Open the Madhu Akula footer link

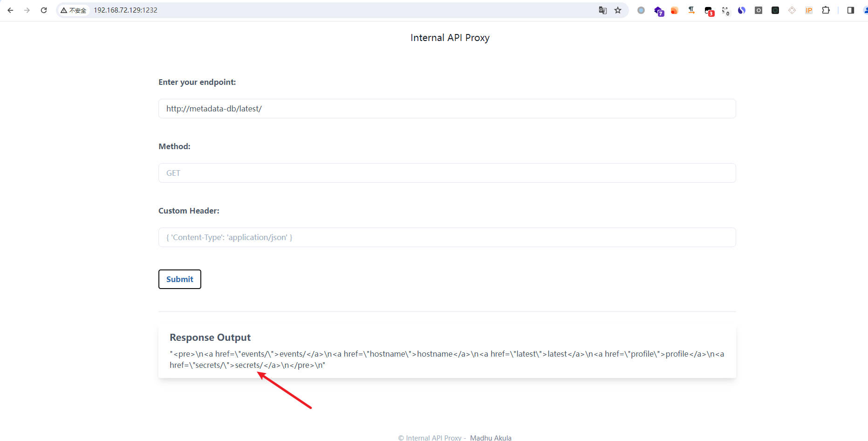(x=491, y=438)
